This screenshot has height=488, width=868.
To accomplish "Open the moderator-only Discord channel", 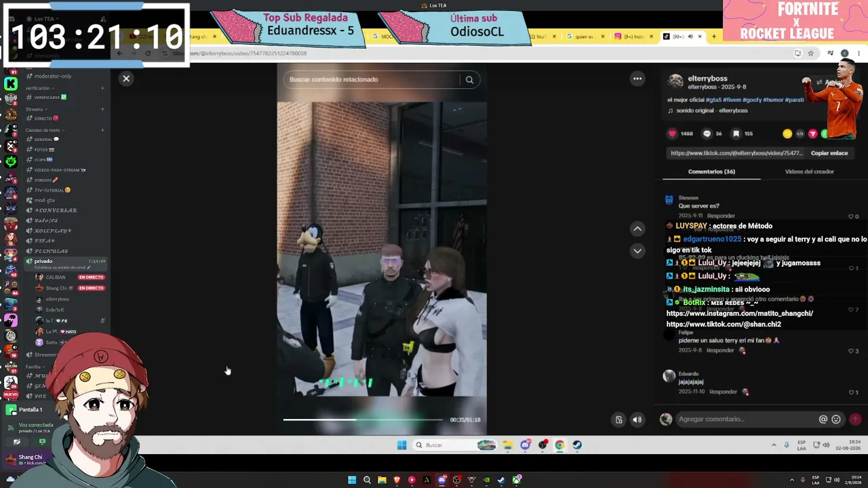I will pyautogui.click(x=53, y=76).
